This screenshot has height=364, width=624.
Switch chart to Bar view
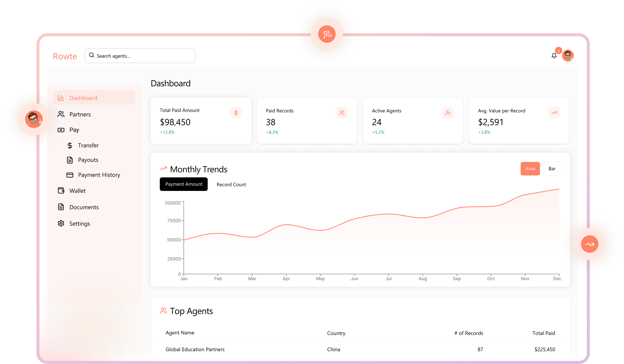[552, 169]
